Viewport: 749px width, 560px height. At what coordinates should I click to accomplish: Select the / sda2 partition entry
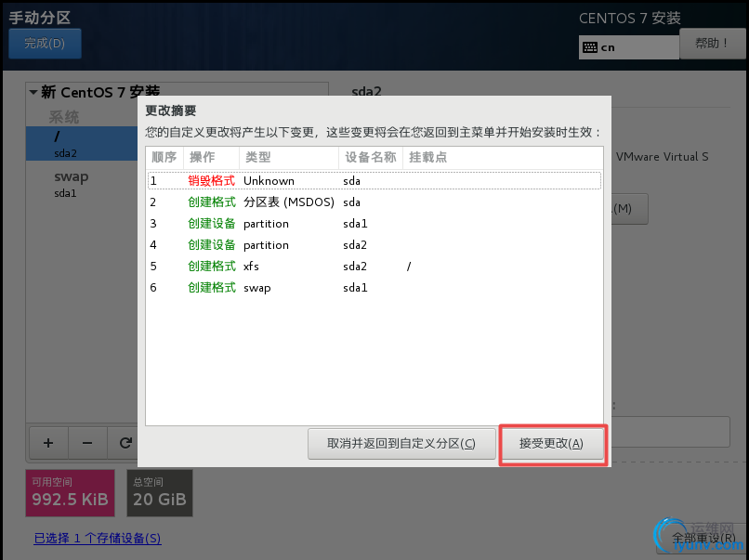pos(82,143)
